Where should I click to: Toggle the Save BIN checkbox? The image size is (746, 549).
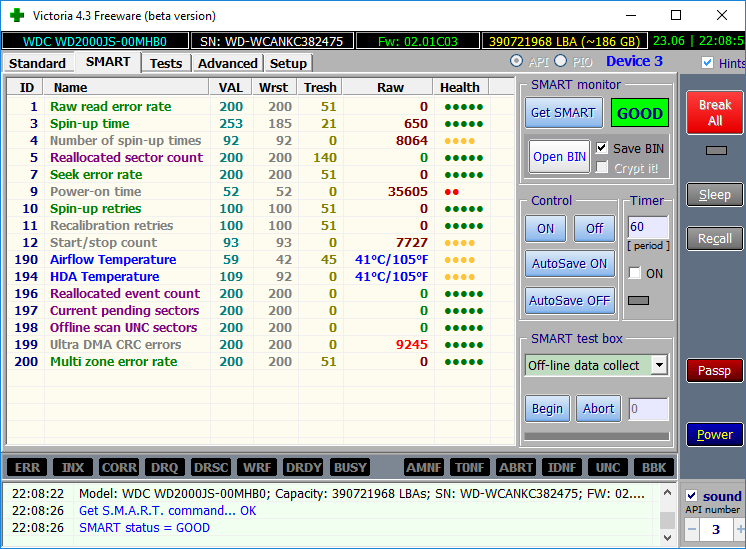[x=602, y=148]
